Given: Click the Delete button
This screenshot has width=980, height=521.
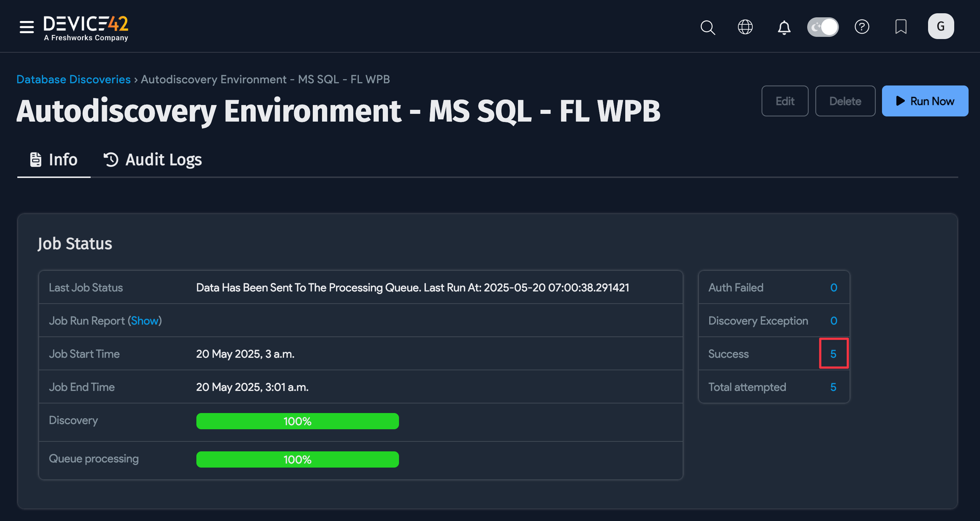Looking at the screenshot, I should point(844,101).
